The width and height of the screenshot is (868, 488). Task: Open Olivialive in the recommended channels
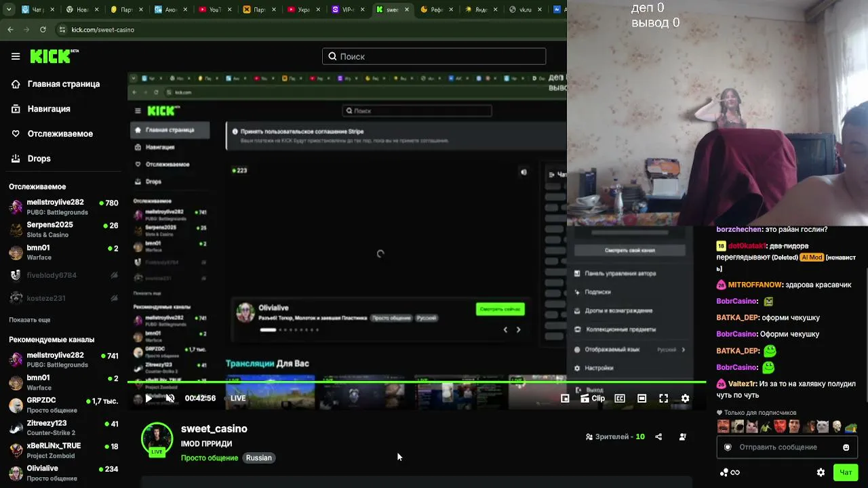[x=64, y=473]
